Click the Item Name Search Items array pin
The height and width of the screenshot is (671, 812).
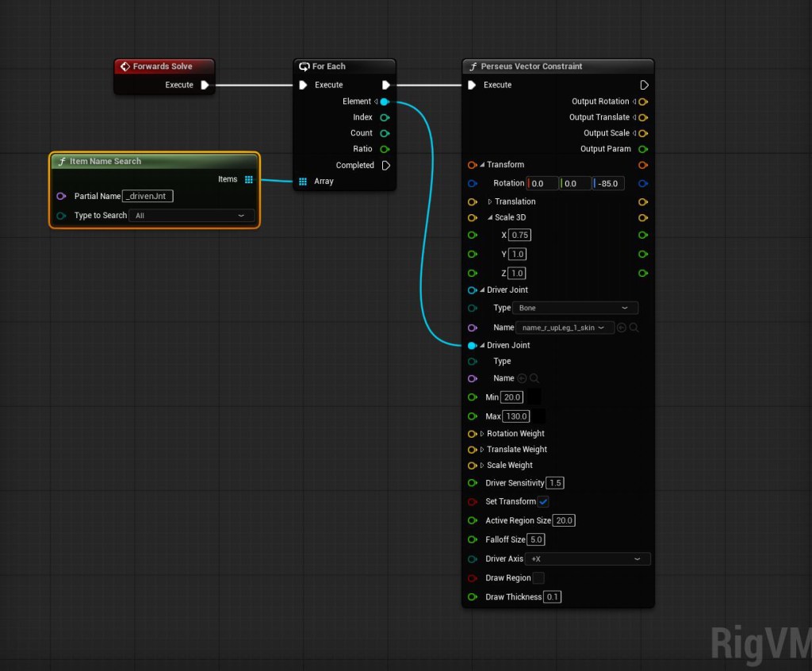tap(249, 179)
